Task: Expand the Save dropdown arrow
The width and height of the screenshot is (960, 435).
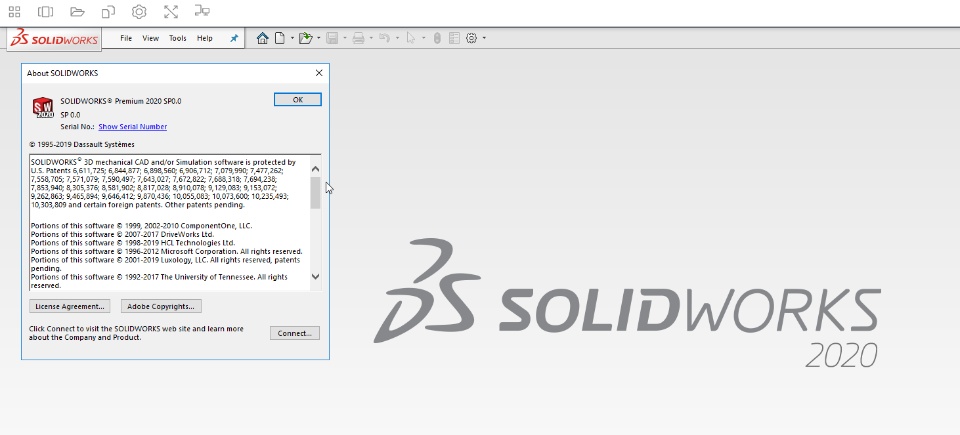Action: click(345, 38)
